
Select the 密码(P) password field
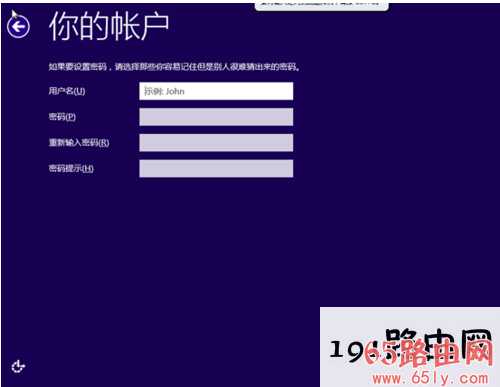(216, 117)
